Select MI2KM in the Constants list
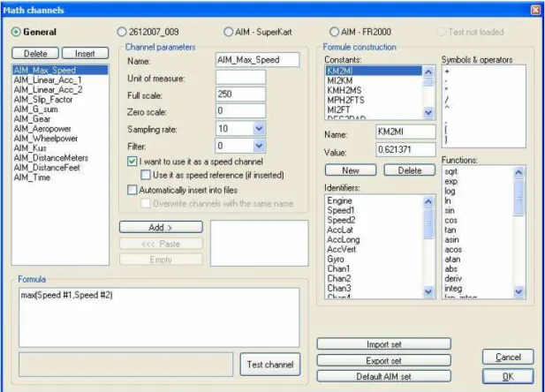545x392 pixels. [x=374, y=80]
